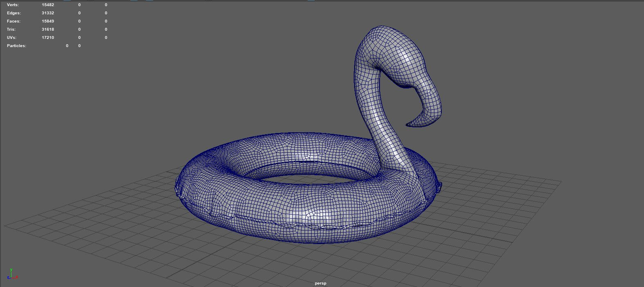The width and height of the screenshot is (644, 287).
Task: Click the Faces label in the HUD
Action: 14,21
